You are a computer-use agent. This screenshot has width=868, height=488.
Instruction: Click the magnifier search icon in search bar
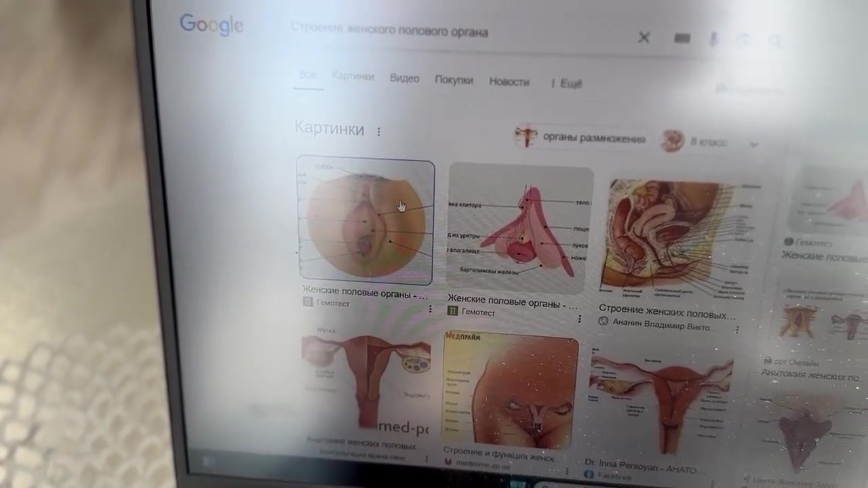pyautogui.click(x=775, y=42)
